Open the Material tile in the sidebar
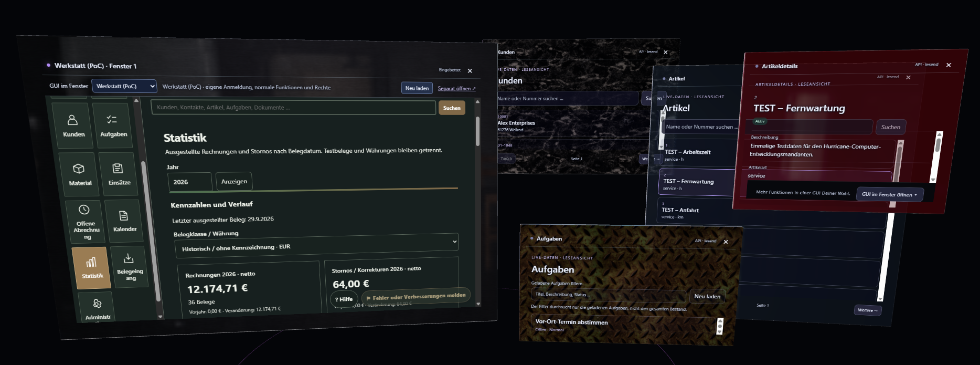The height and width of the screenshot is (365, 980). pyautogui.click(x=79, y=174)
